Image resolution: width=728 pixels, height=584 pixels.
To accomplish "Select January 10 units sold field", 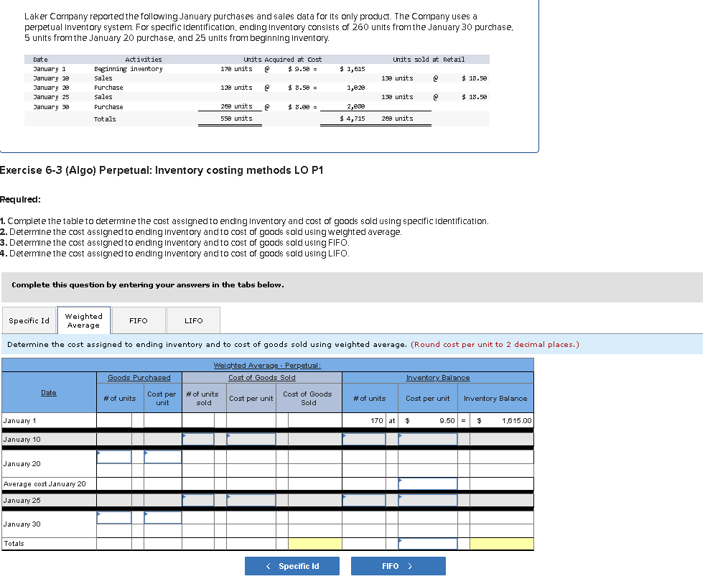I will click(x=198, y=439).
